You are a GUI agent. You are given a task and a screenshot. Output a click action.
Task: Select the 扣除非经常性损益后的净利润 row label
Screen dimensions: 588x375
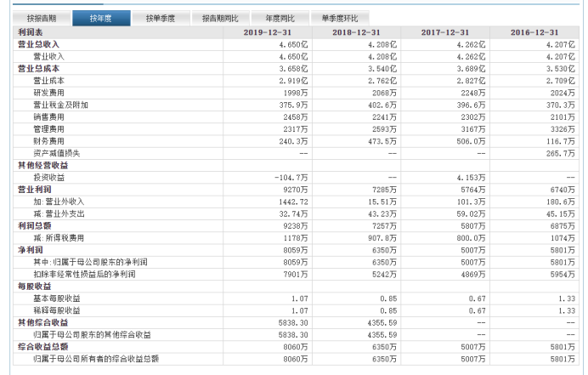click(84, 275)
